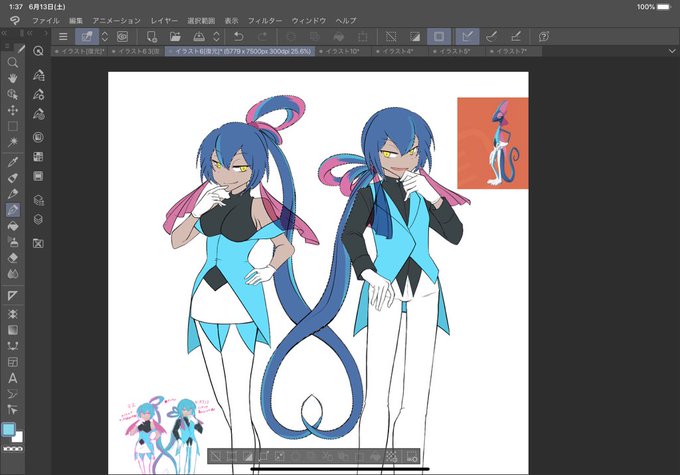Open the hamburger menu in command bar
The height and width of the screenshot is (475, 680).
click(63, 36)
